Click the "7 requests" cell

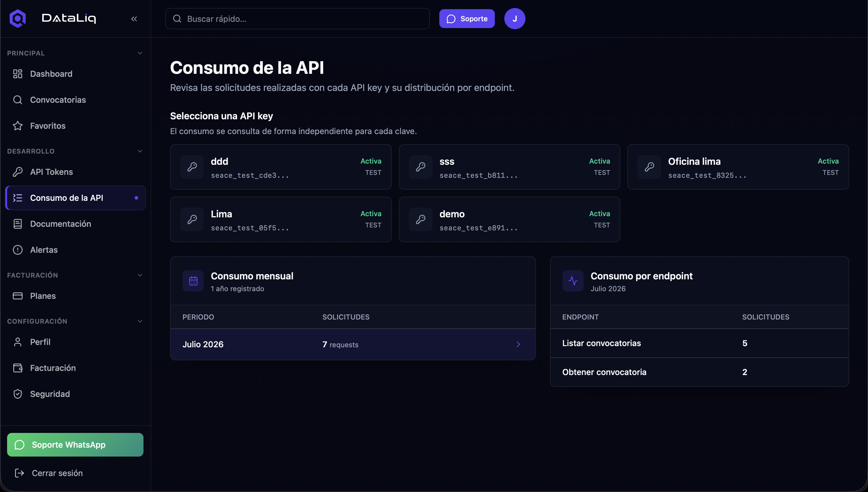pyautogui.click(x=340, y=344)
